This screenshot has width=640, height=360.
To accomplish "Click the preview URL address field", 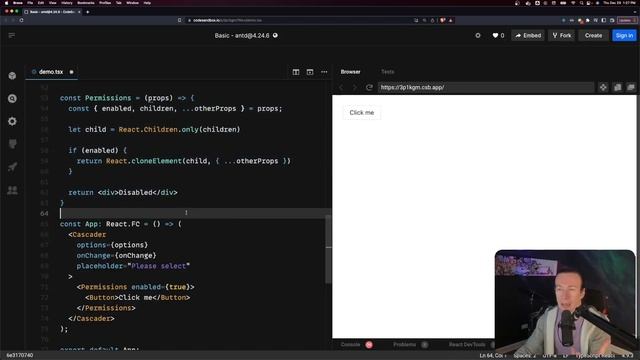I will (x=485, y=87).
